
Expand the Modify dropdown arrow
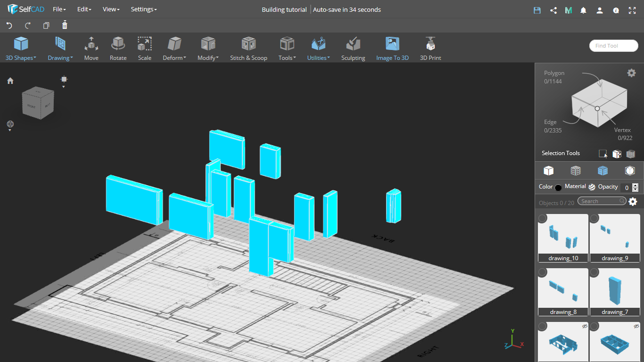click(217, 58)
